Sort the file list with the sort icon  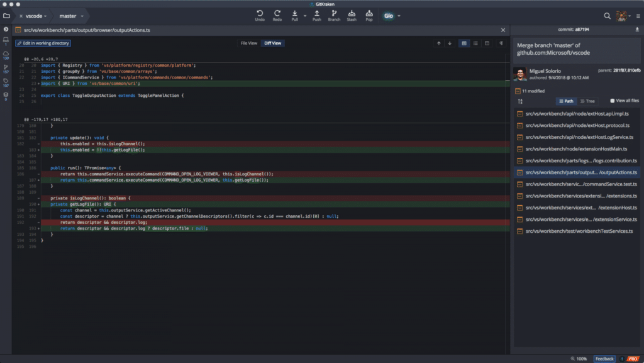click(520, 101)
